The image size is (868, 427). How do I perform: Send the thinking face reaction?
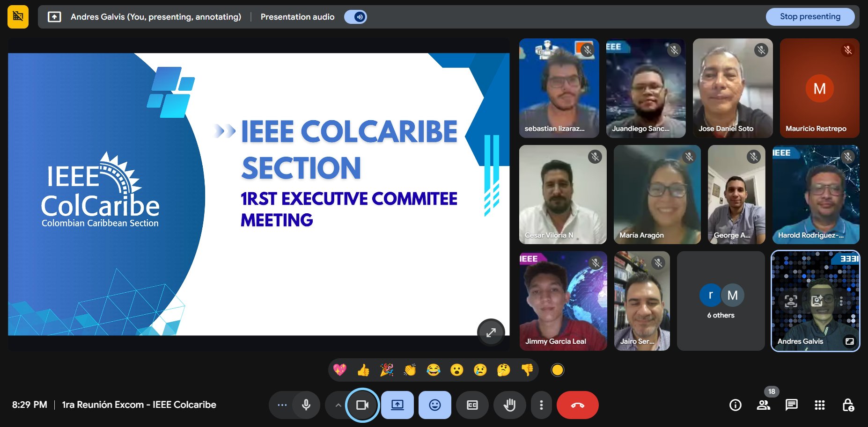click(504, 370)
